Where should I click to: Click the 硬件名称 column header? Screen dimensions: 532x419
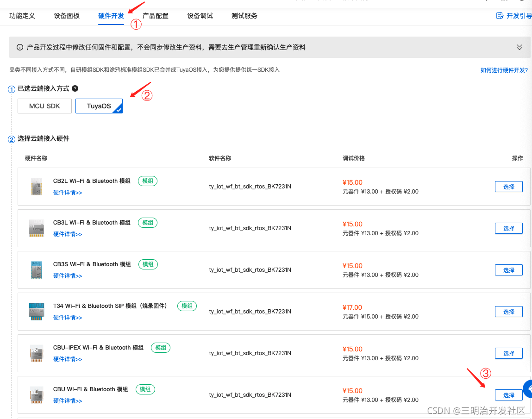tap(36, 158)
